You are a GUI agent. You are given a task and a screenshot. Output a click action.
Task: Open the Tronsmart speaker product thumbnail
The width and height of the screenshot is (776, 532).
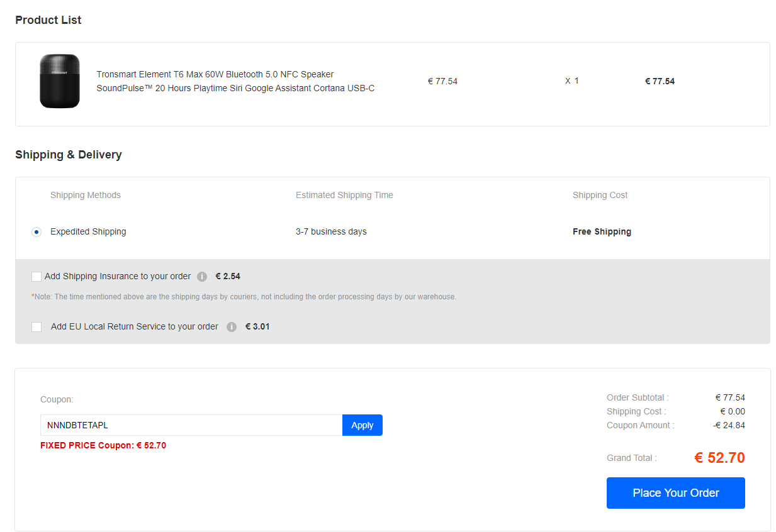pyautogui.click(x=60, y=81)
